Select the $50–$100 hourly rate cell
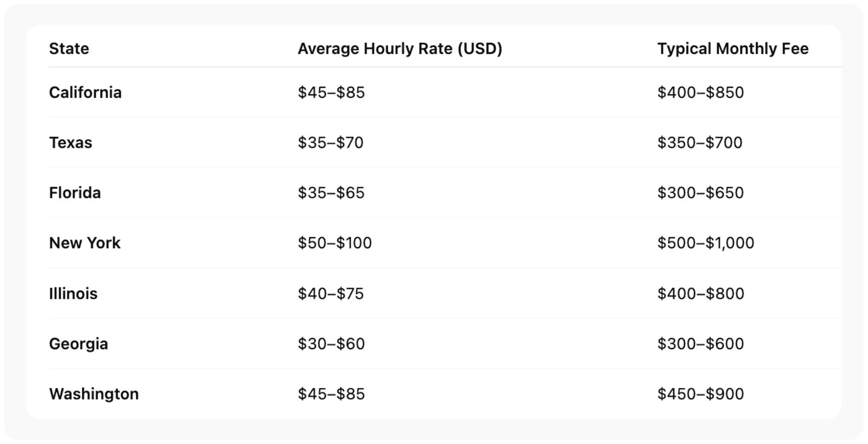The image size is (868, 444). (x=334, y=243)
